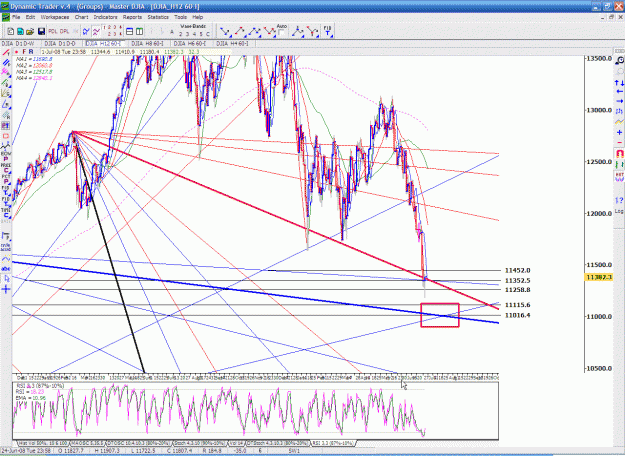Click the vertical split window icon
This screenshot has height=456, width=625.
pos(140,31)
